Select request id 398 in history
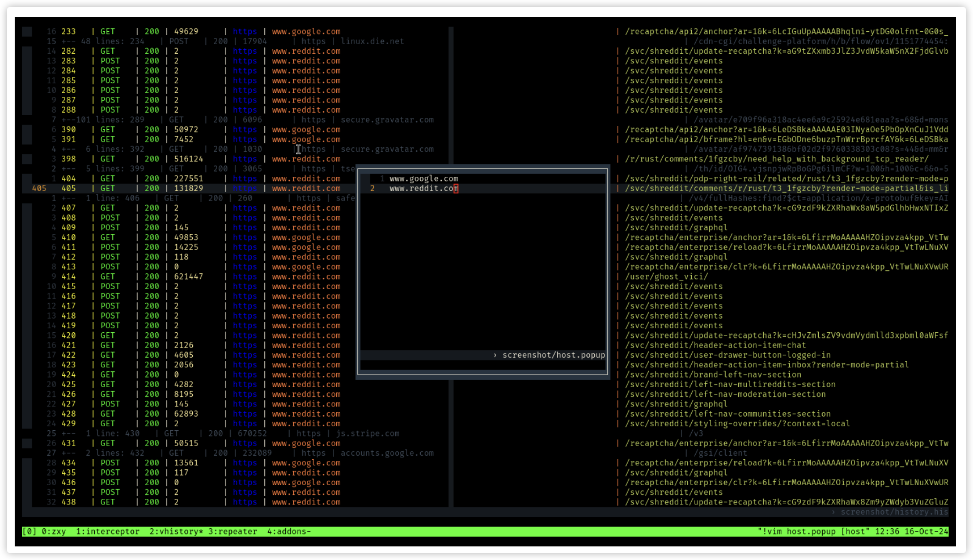Screen dimensions: 973x560 click(x=69, y=159)
